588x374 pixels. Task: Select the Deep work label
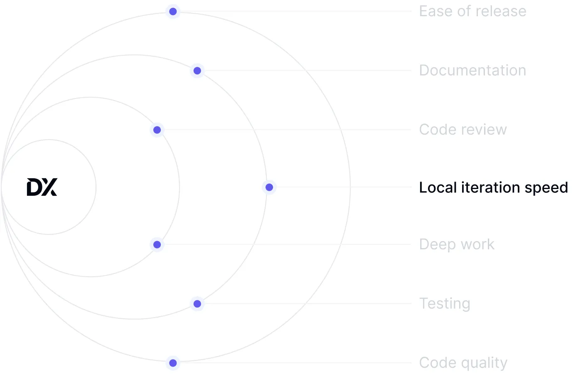(x=457, y=244)
